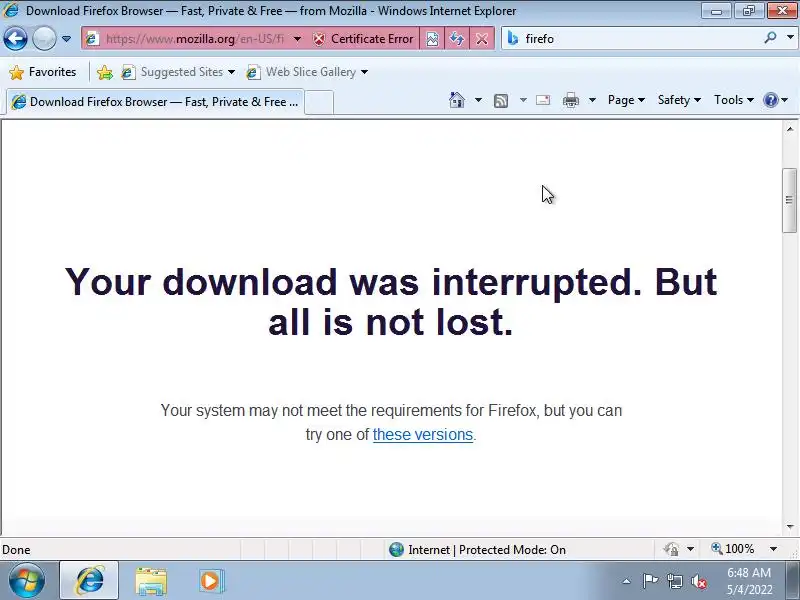Expand the zoom level dropdown arrow

[x=773, y=549]
